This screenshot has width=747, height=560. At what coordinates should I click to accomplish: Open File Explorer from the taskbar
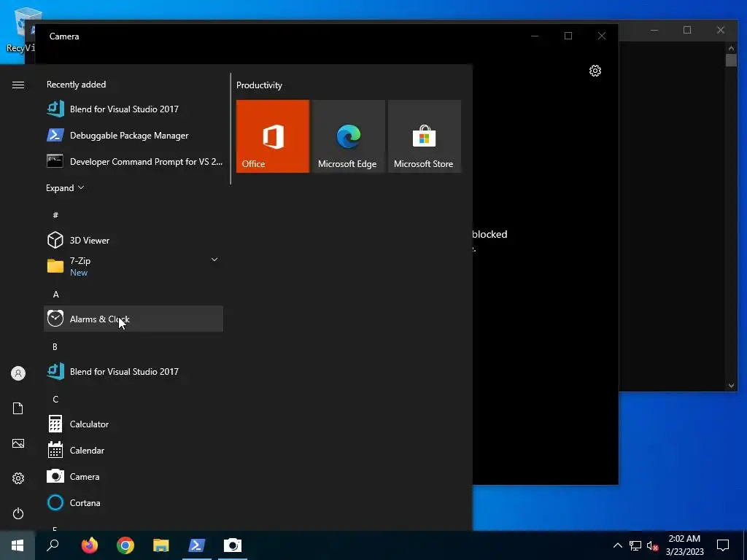(x=161, y=545)
